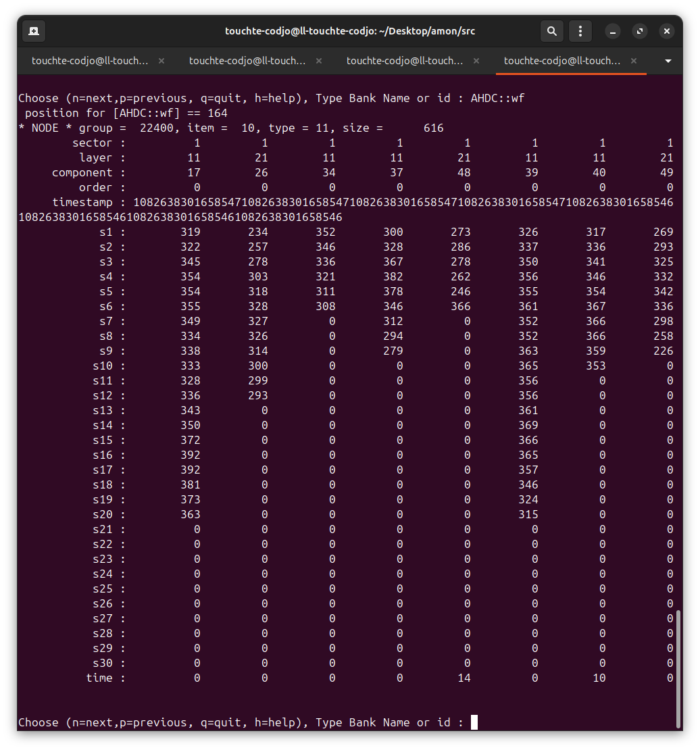Click the s15 value 372
This screenshot has width=700, height=750.
point(191,440)
